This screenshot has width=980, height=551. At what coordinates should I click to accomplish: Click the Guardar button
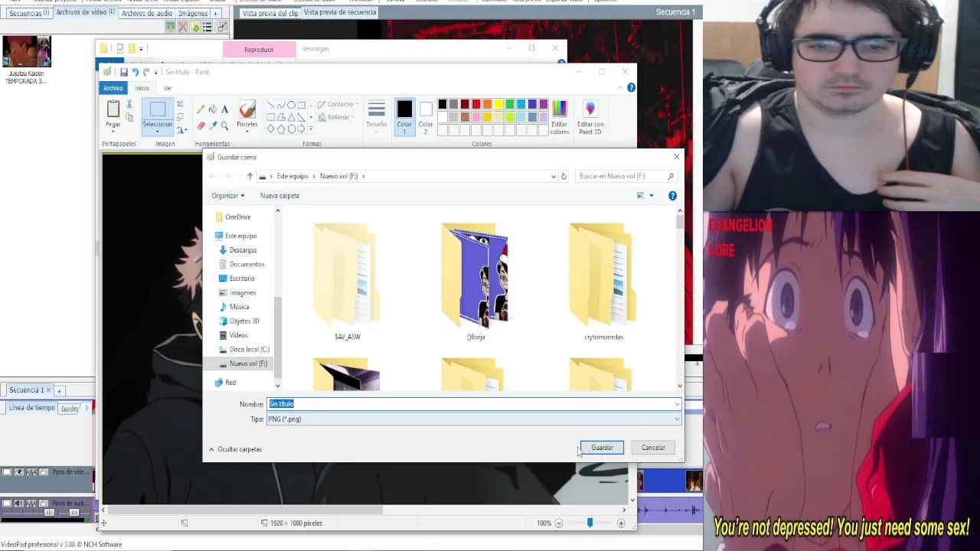(602, 448)
